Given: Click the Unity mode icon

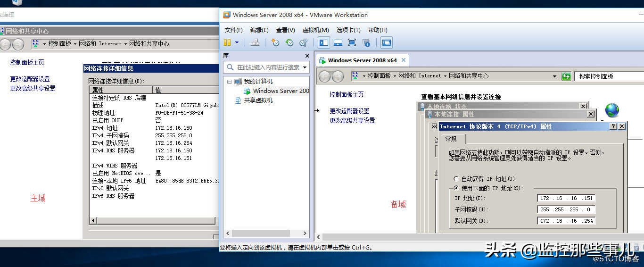Looking at the screenshot, I should [x=366, y=42].
